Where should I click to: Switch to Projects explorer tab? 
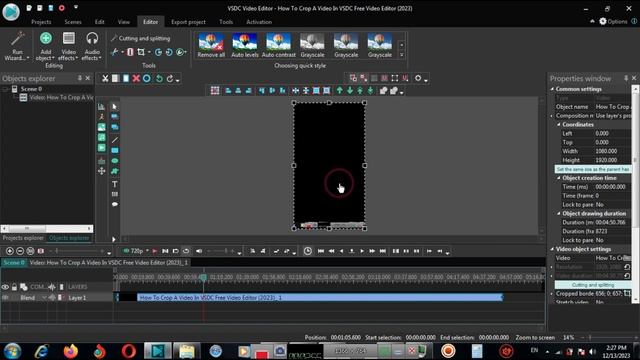tap(23, 238)
